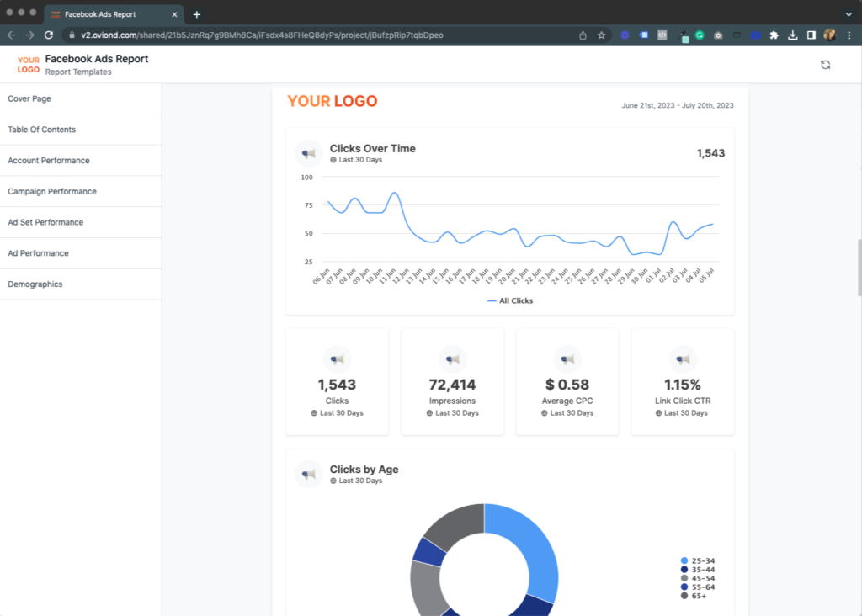
Task: Open the Extensions puzzle menu
Action: coord(774,35)
